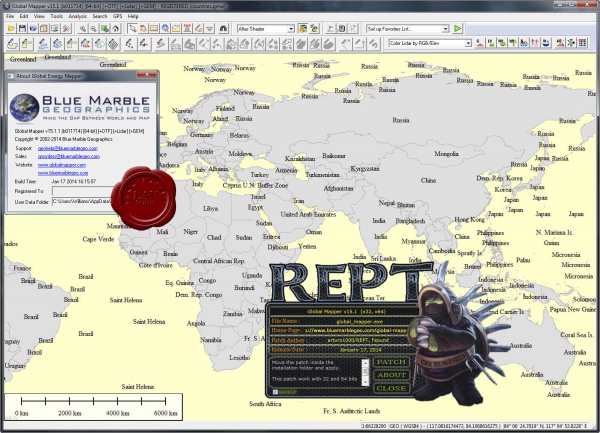
Task: Click the Create Line Feature digitizer icon
Action: click(x=43, y=44)
